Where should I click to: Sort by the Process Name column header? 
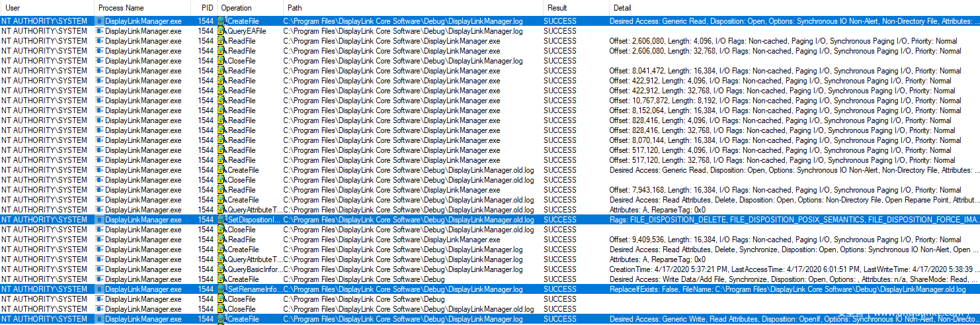121,7
